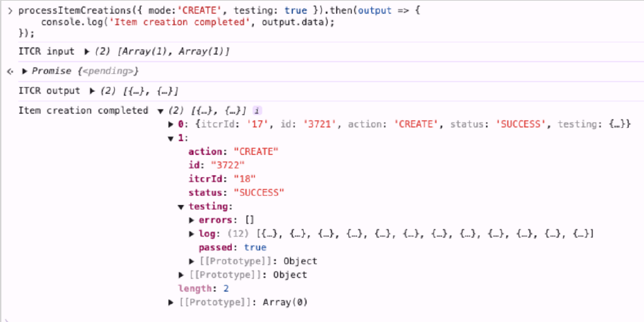Click the info icon beside Item creation array

tap(257, 110)
